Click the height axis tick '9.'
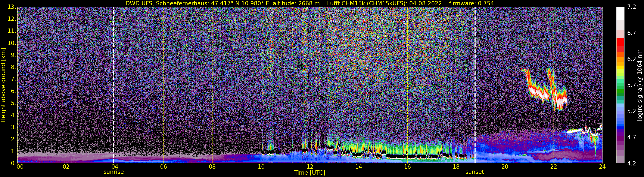Viewport: 644px width, 177px height. 13,55
